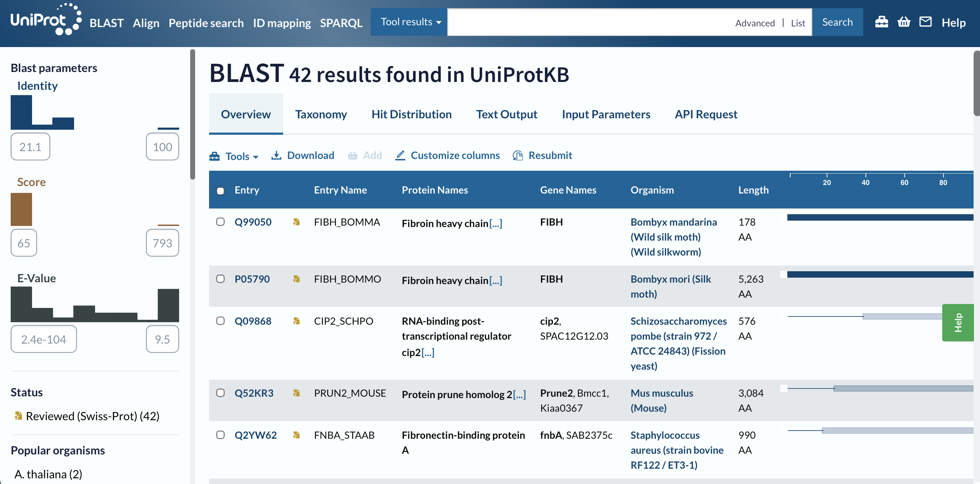Click the E-Value minimum field 2.4e-104
This screenshot has height=484, width=980.
44,339
